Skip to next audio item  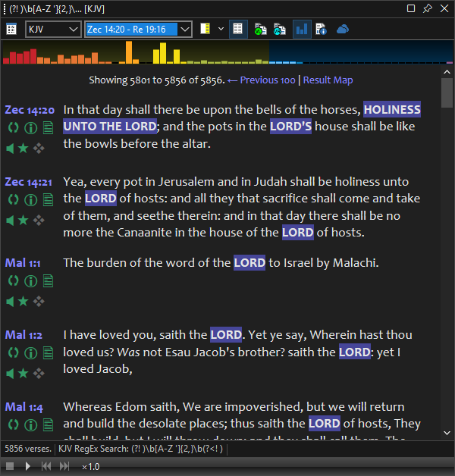coord(64,466)
